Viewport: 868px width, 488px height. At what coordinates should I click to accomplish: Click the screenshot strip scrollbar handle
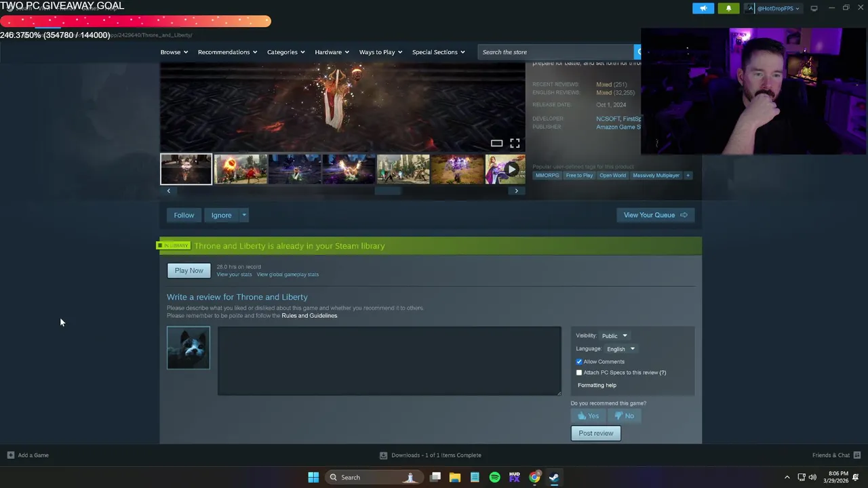(388, 191)
